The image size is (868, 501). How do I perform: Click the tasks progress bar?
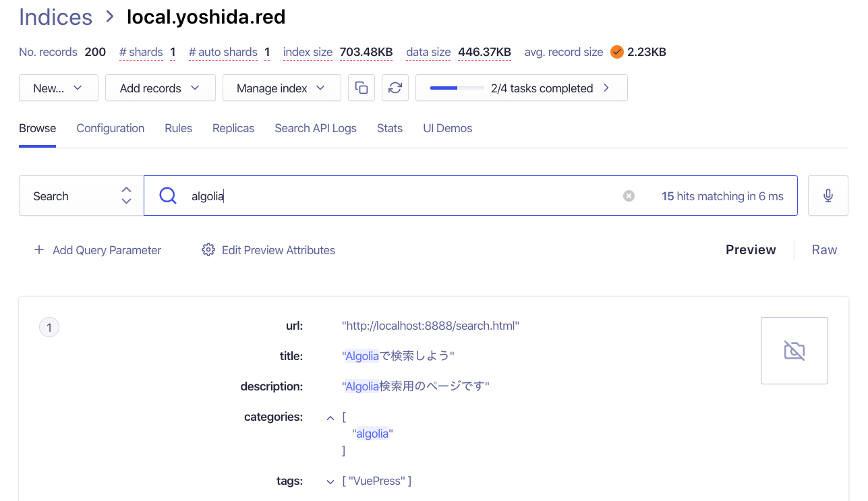tap(457, 88)
